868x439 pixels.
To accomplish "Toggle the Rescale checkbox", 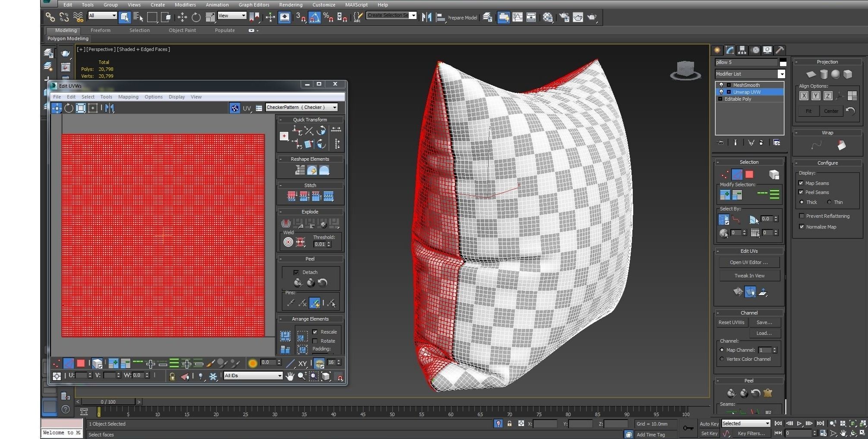I will point(315,332).
